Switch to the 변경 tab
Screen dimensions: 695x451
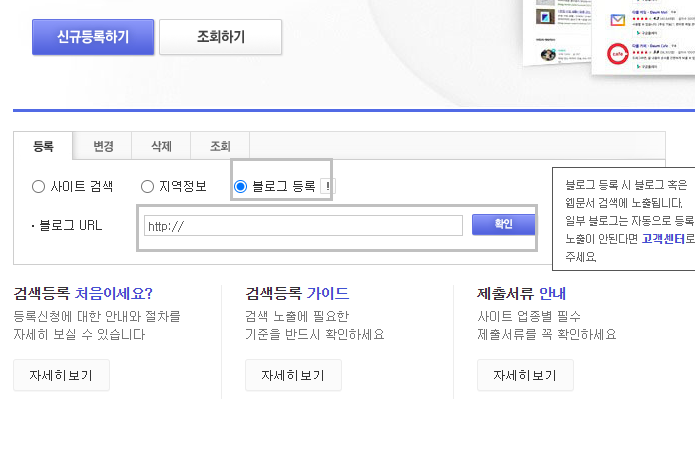click(103, 146)
